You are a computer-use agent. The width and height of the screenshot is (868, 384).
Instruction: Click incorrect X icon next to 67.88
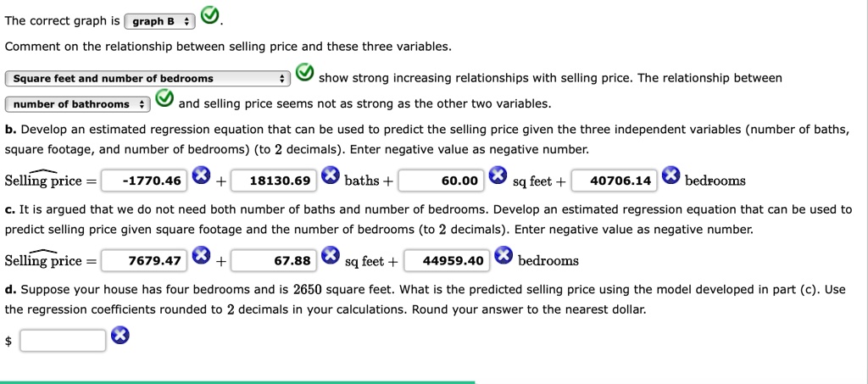point(330,256)
